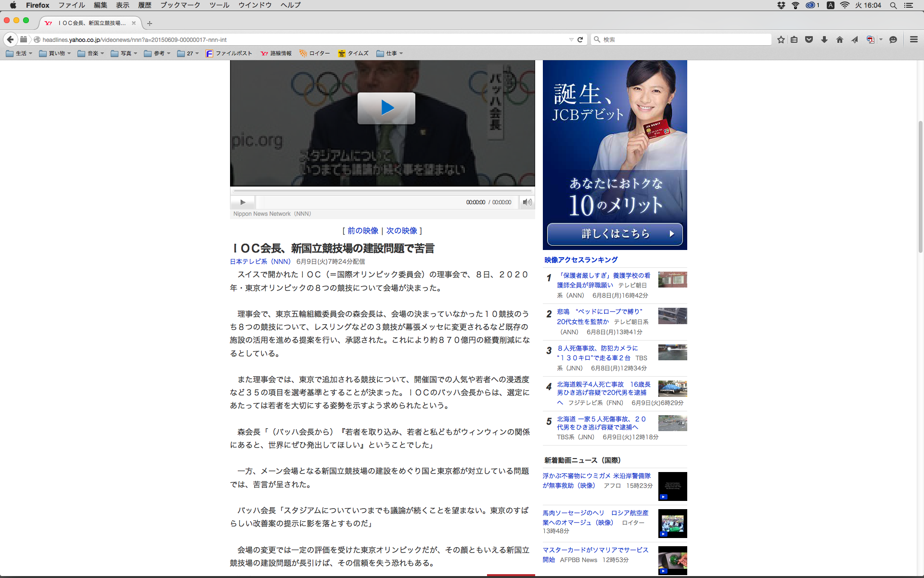Click the video progress seek bar
Screen dimensions: 924x578
[x=383, y=191]
